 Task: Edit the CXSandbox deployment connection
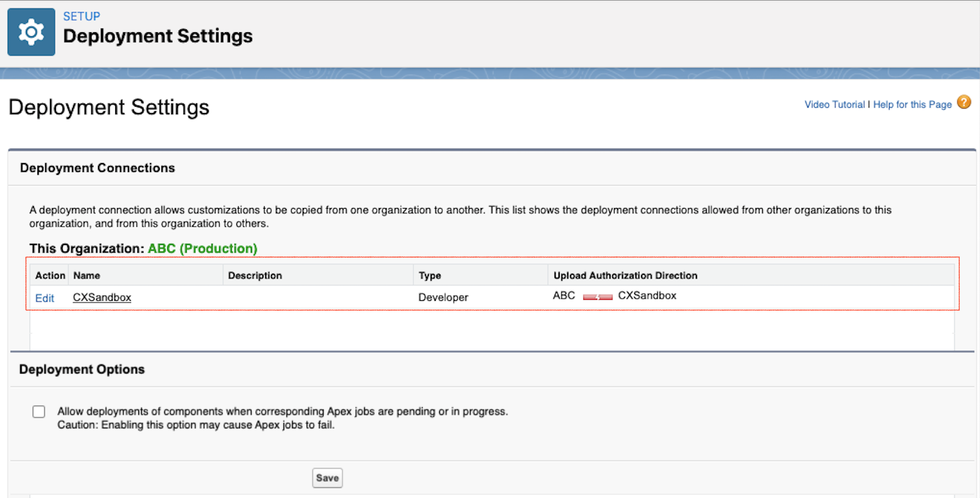click(44, 298)
